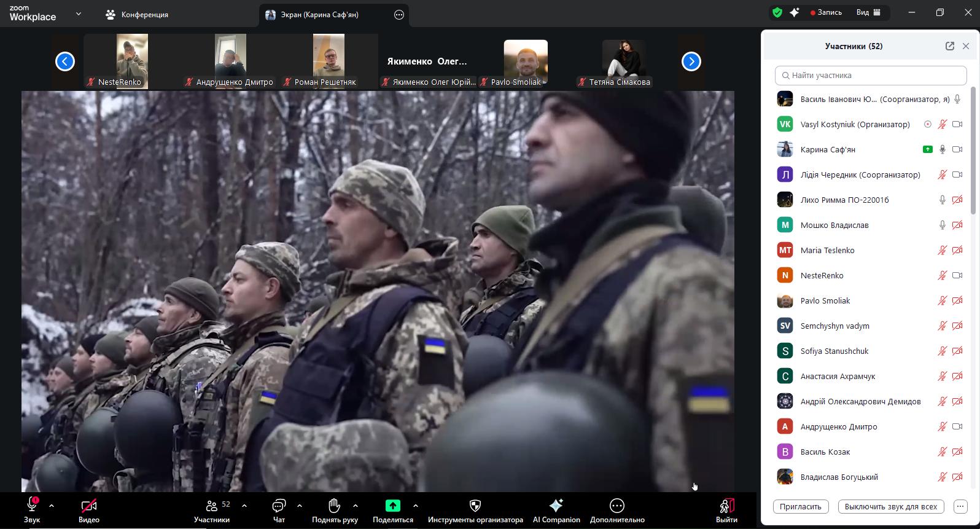Screen dimensions: 980x529
Task: Toggle Карина Саф'ян microphone
Action: (x=943, y=149)
